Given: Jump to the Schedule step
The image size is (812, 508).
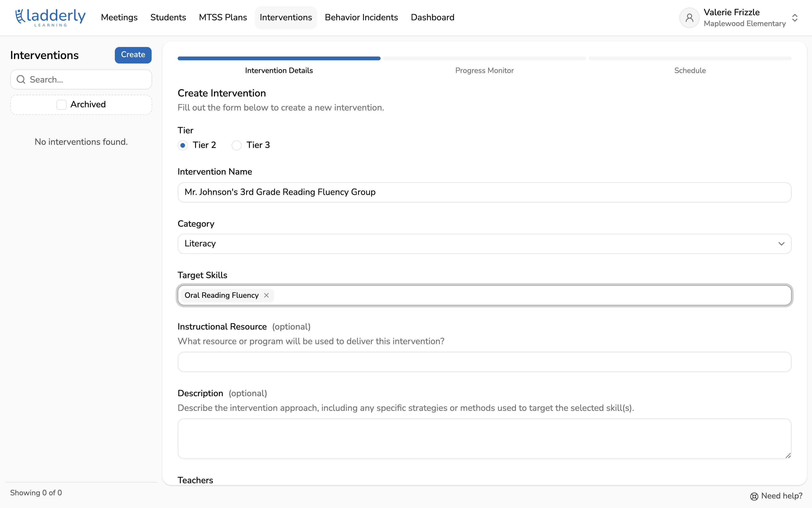Looking at the screenshot, I should [690, 70].
